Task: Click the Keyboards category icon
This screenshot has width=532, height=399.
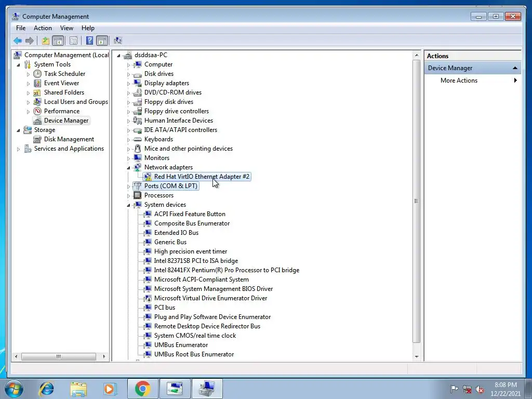Action: tap(137, 139)
